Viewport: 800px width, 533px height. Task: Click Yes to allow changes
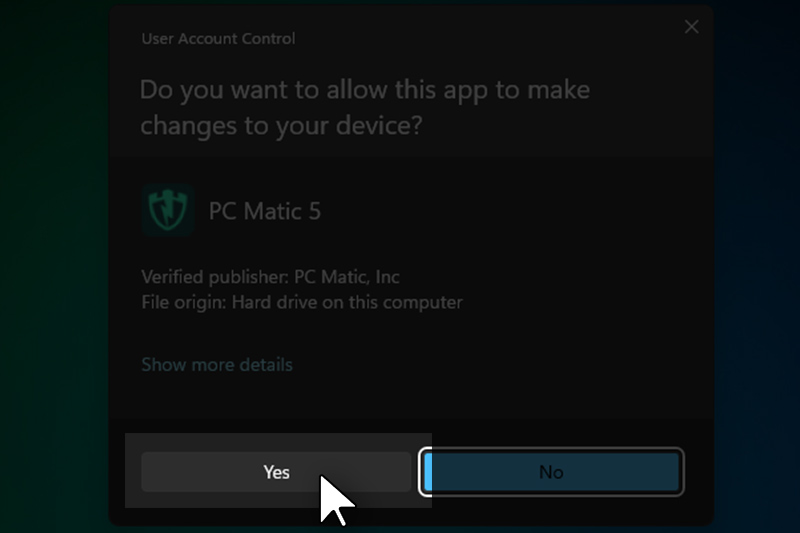tap(276, 472)
